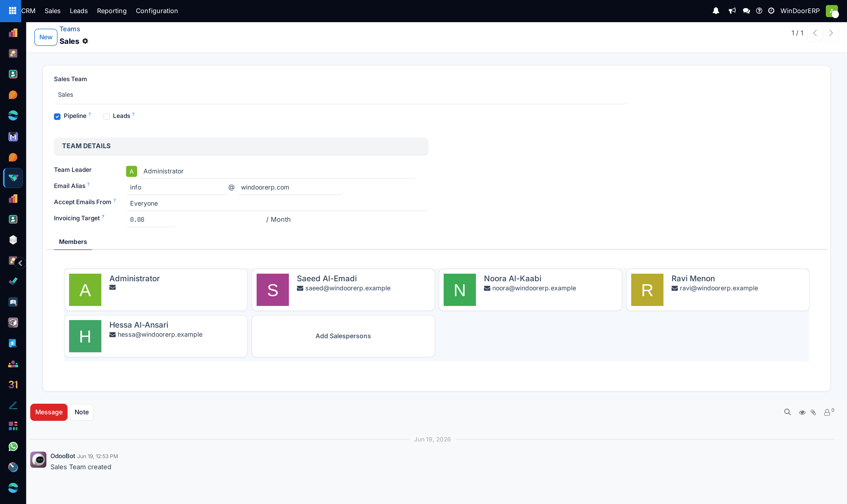Viewport: 847px width, 504px height.
Task: Open the Accept Emails From Everyone dropdown
Action: point(277,203)
